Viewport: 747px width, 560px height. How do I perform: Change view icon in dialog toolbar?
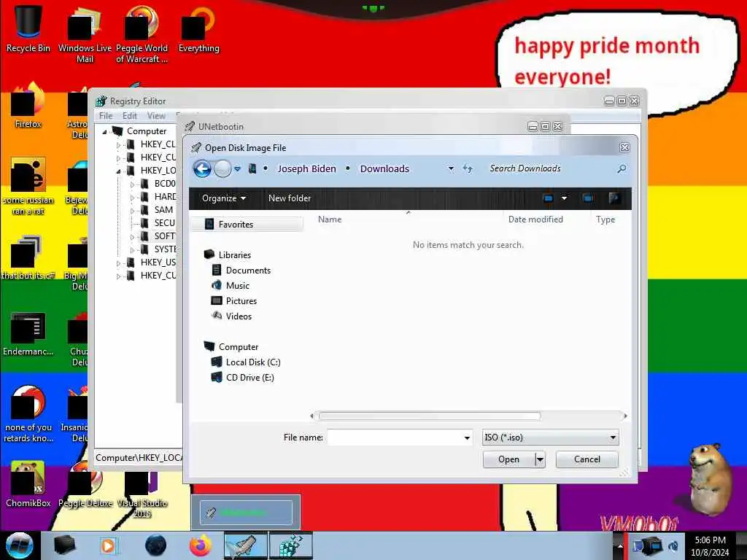pyautogui.click(x=549, y=198)
